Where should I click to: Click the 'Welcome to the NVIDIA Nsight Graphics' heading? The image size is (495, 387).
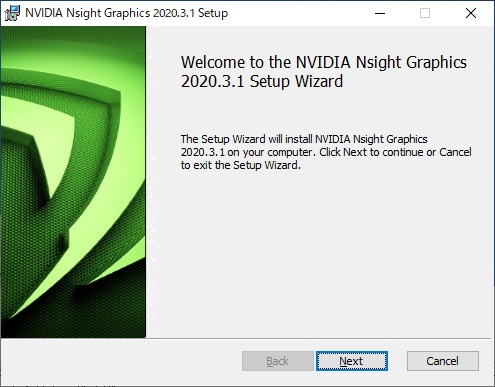[x=324, y=72]
